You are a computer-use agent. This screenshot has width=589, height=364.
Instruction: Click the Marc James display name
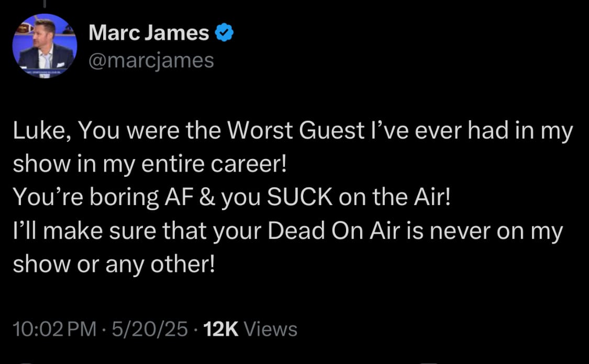point(149,32)
